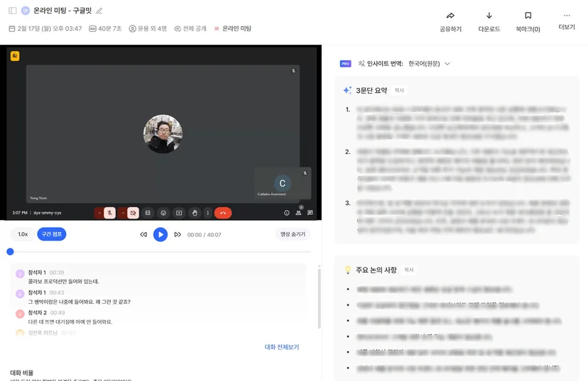
Task: Change playback speed 1.0x
Action: [x=23, y=234]
